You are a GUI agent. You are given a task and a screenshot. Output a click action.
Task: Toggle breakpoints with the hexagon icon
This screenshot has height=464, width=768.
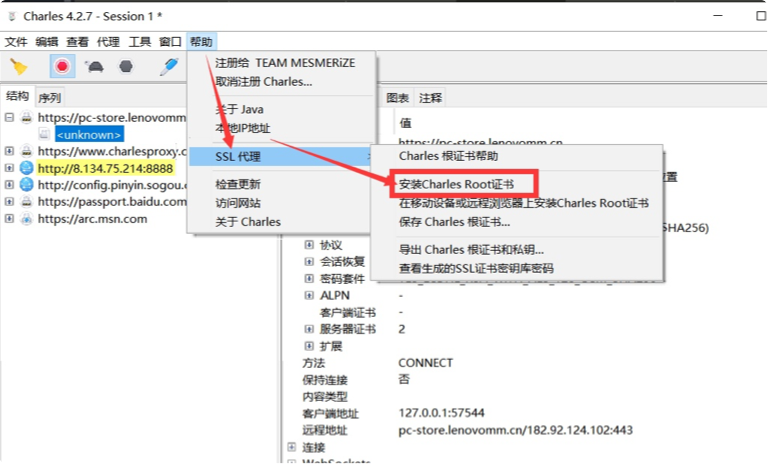pyautogui.click(x=126, y=66)
